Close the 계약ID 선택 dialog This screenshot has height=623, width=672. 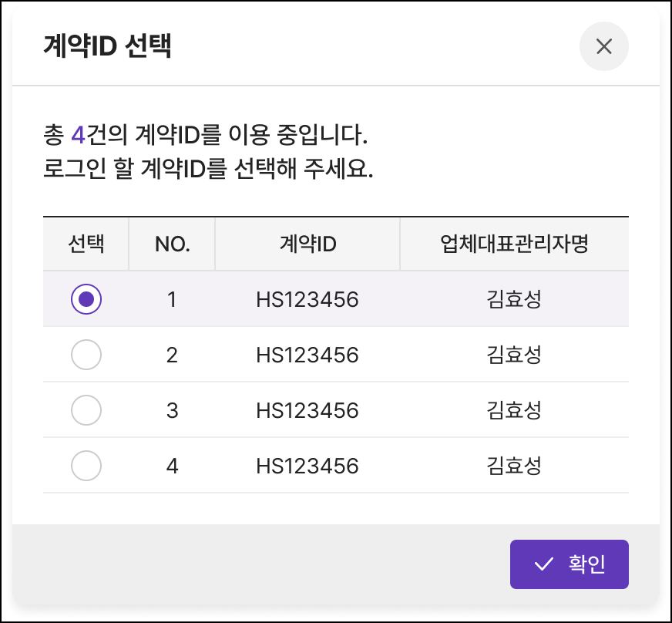(604, 46)
